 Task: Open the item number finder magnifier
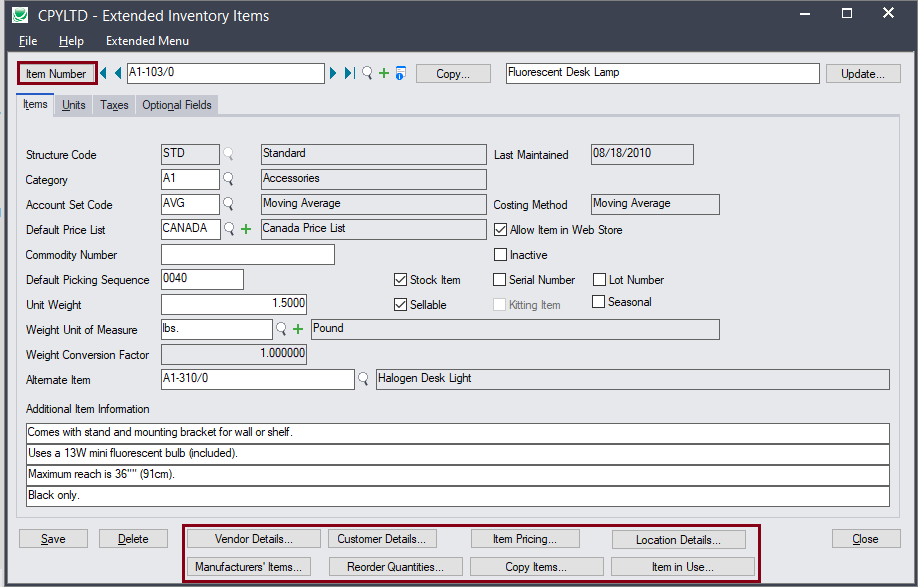367,73
